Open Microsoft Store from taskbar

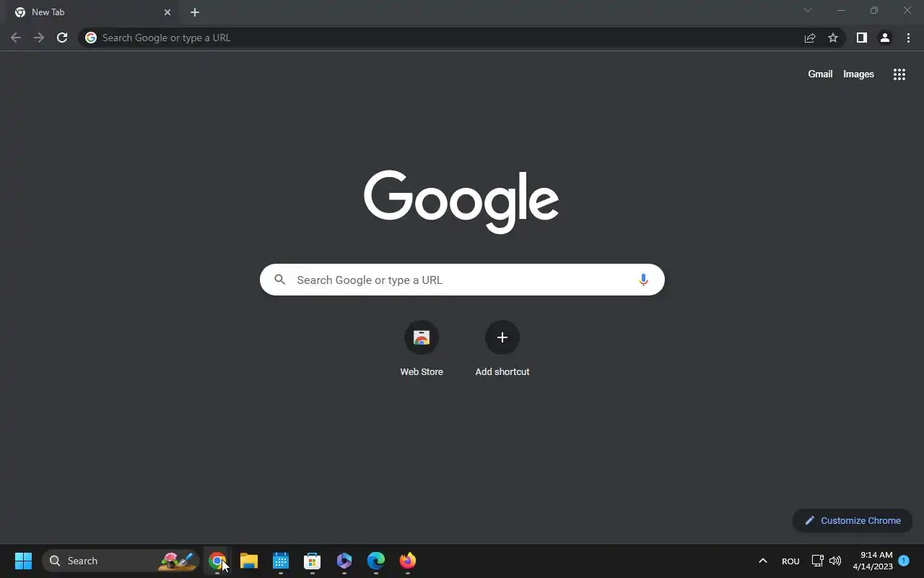313,561
